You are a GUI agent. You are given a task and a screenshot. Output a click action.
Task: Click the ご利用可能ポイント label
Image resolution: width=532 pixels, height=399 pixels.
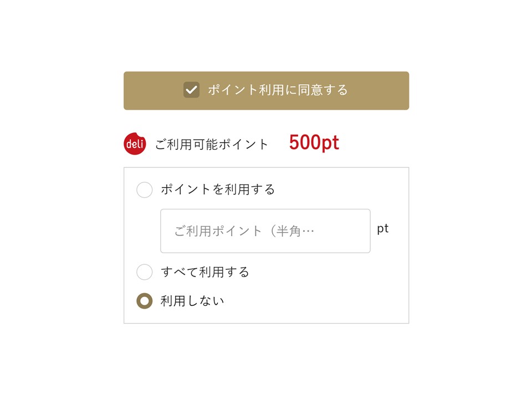coord(212,145)
